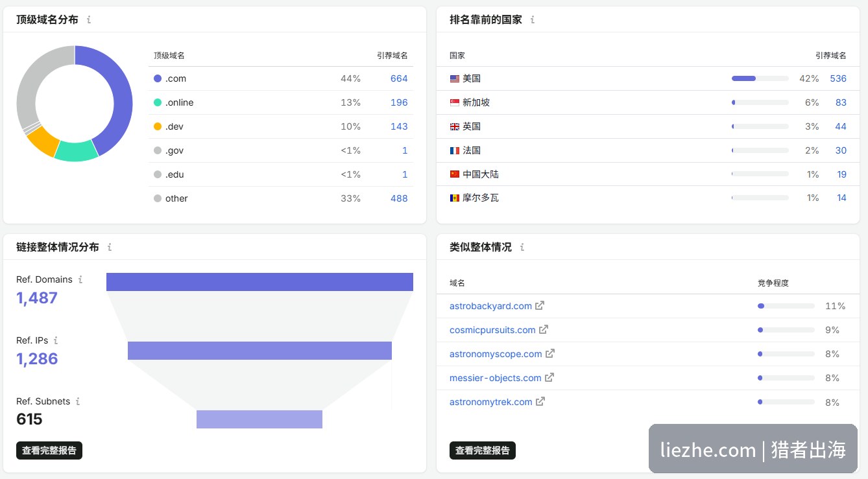Click the .gov referring domains count
Viewport: 868px width, 479px height.
[405, 150]
